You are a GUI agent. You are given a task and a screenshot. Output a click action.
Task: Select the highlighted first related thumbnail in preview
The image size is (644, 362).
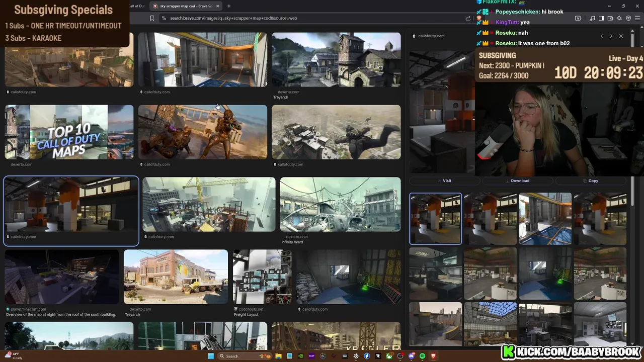pyautogui.click(x=435, y=219)
